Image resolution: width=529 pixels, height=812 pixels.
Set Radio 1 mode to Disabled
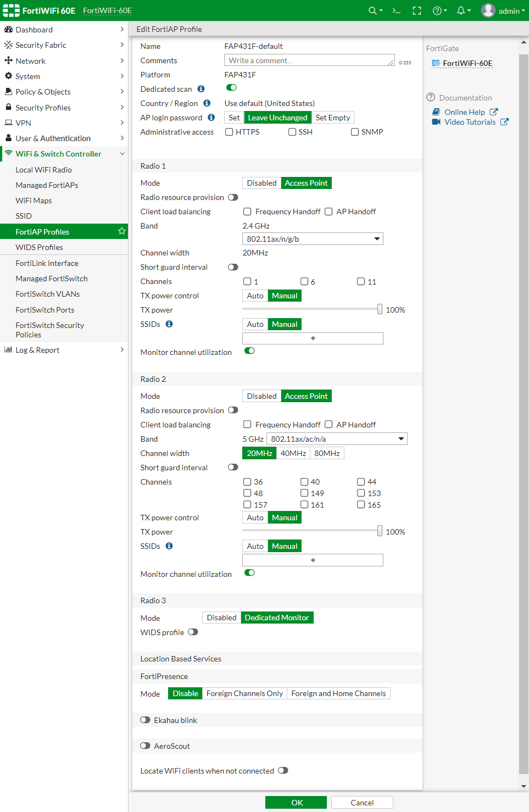pyautogui.click(x=261, y=183)
